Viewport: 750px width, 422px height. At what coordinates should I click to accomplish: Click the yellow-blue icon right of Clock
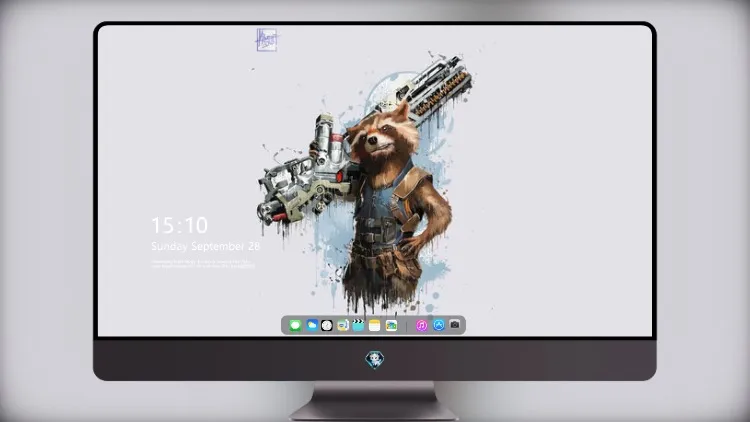(x=343, y=326)
